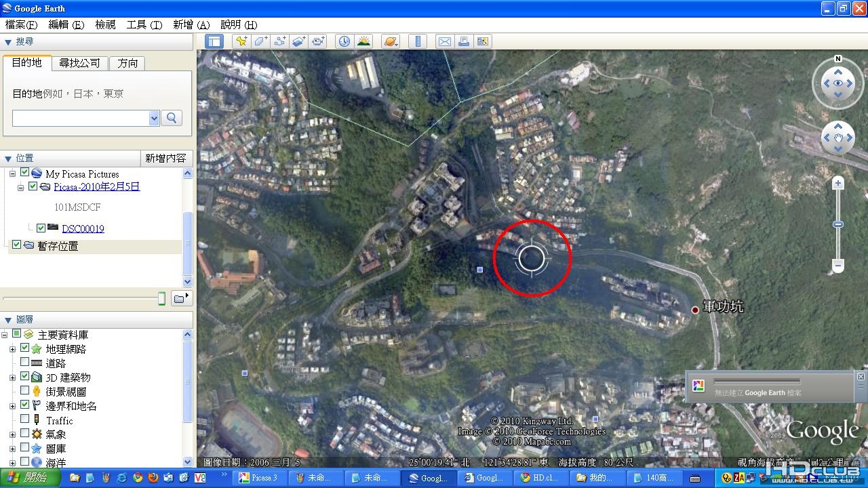Image resolution: width=868 pixels, height=488 pixels.
Task: Click the print icon in toolbar
Action: (x=464, y=41)
